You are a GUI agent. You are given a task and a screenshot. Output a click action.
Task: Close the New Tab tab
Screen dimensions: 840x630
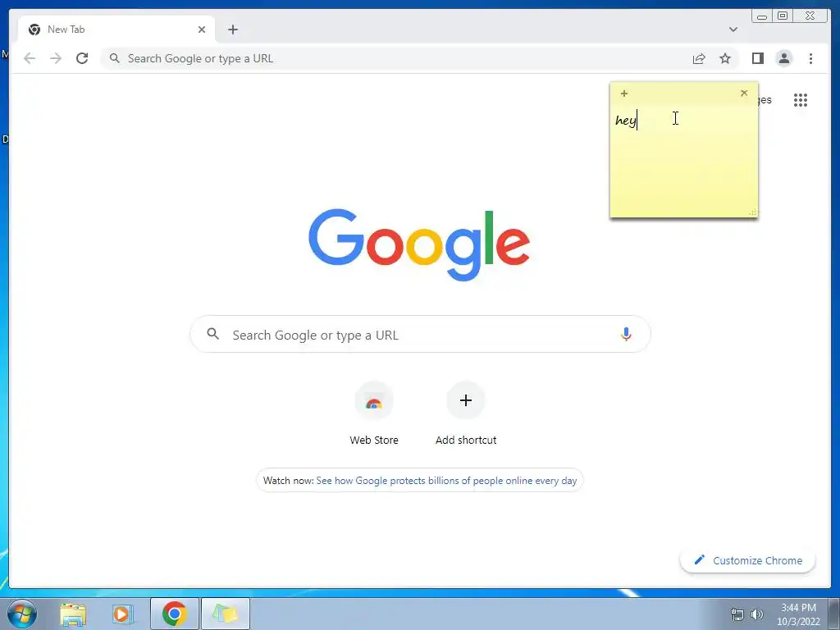coord(202,30)
